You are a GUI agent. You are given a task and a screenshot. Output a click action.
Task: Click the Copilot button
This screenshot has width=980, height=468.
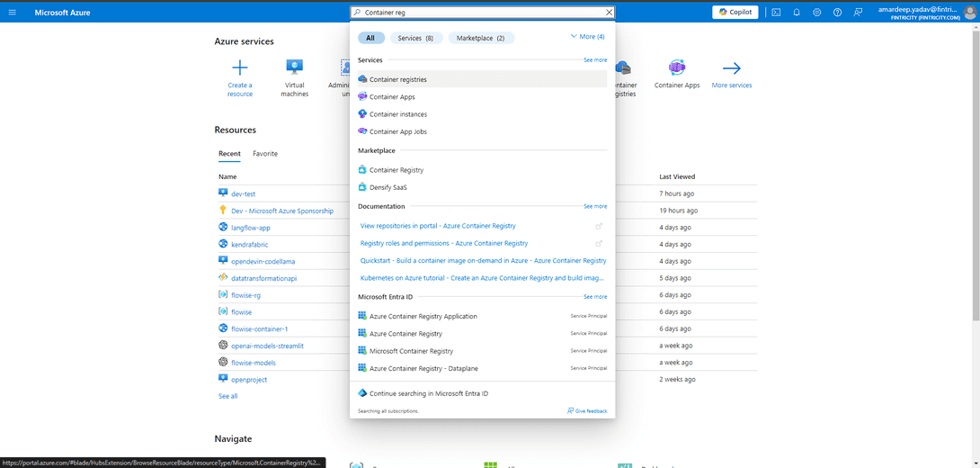[735, 12]
